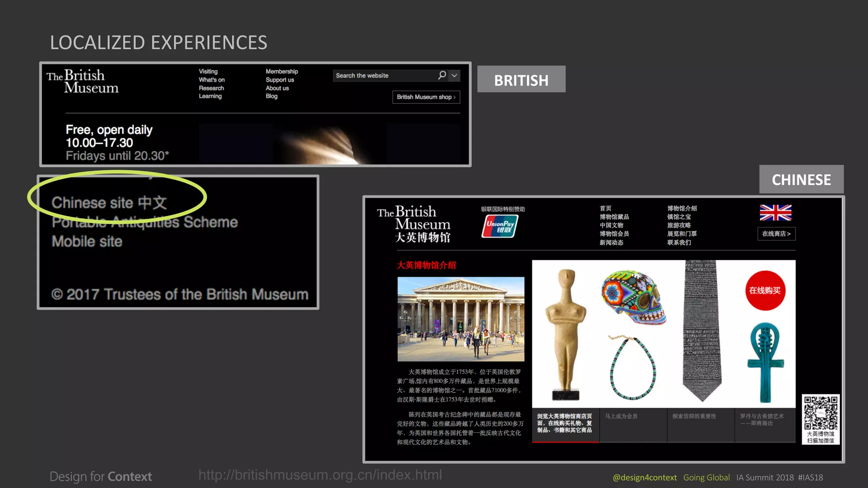Click the British Museum logo on English site
Viewport: 868px width, 488px height.
tap(83, 81)
